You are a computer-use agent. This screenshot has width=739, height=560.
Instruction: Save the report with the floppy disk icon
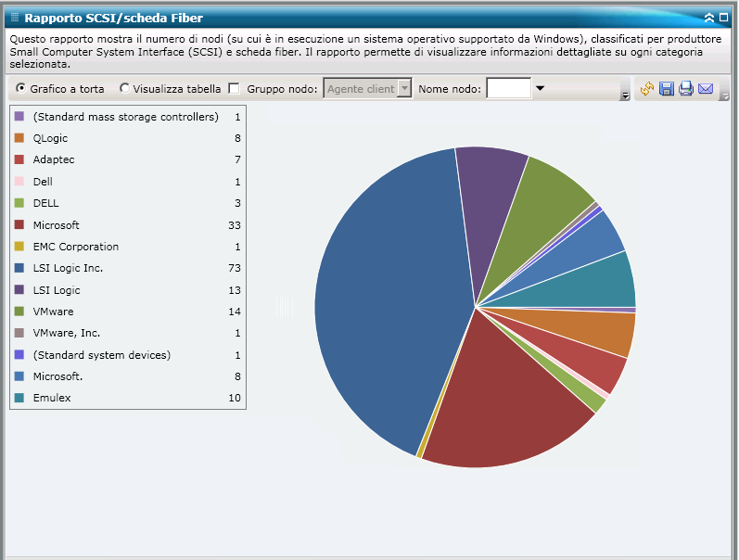[x=666, y=89]
